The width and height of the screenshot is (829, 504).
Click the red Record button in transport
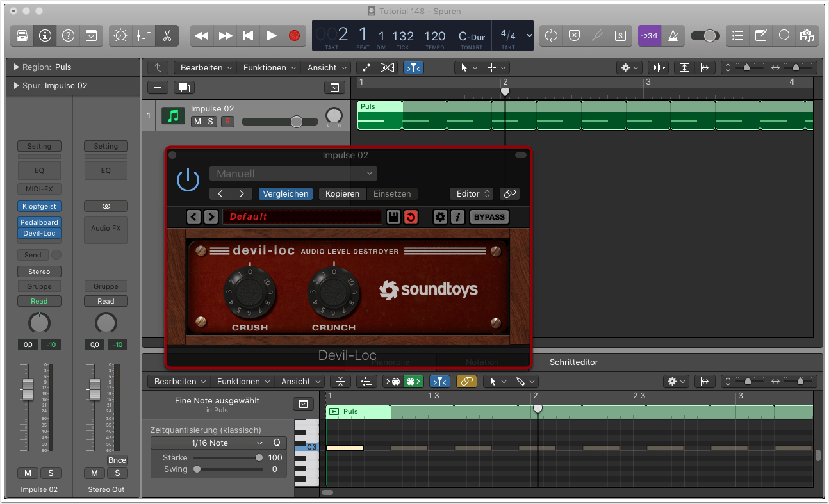[x=294, y=36]
